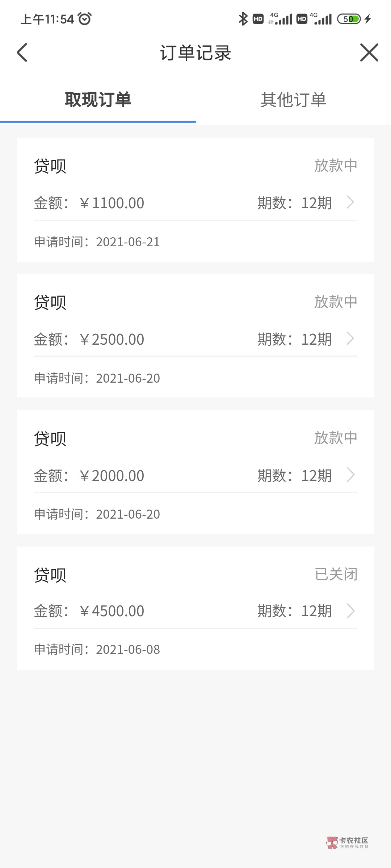Image resolution: width=391 pixels, height=868 pixels.
Task: Tap the 放款中 status of ¥2500.00 order
Action: click(336, 302)
